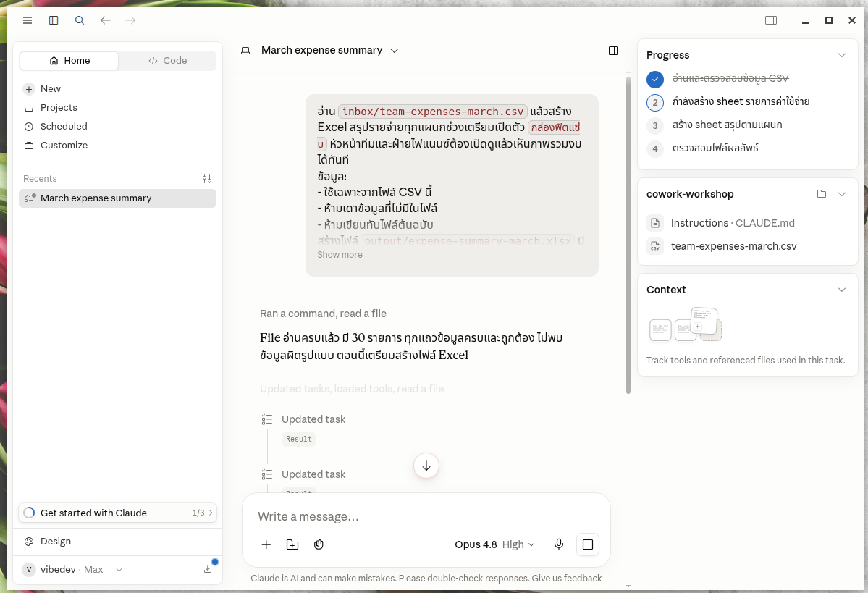The width and height of the screenshot is (868, 593).
Task: Click the Write a message input field
Action: 425,516
